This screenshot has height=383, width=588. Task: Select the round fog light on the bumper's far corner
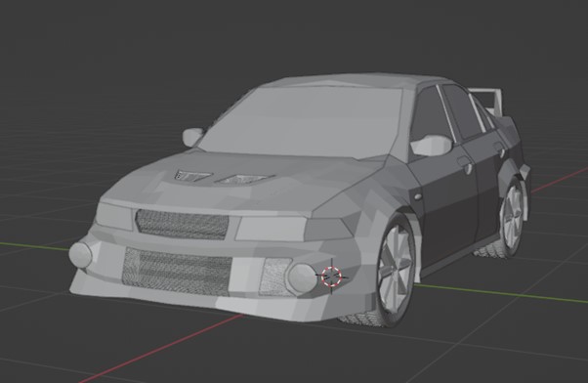[x=80, y=255]
